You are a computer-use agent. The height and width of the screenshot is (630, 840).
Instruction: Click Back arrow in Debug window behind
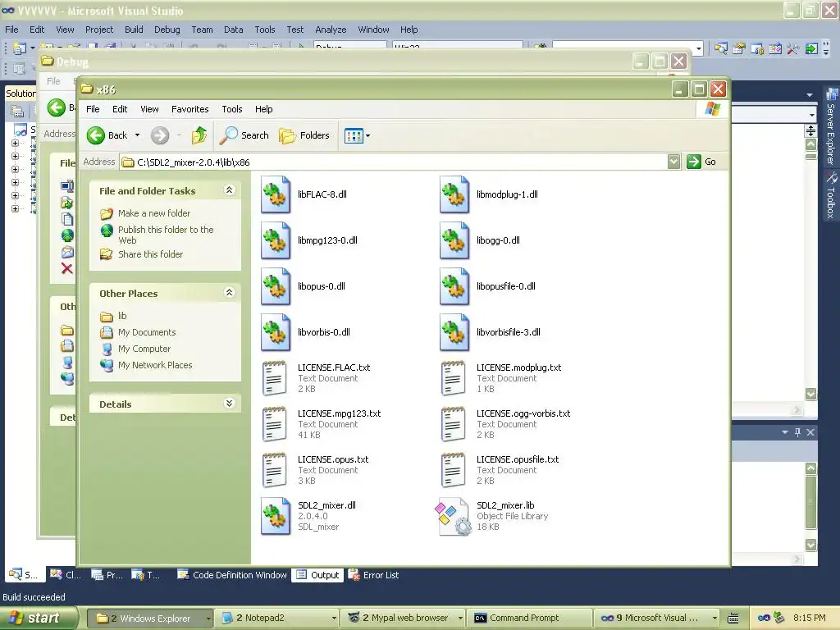(x=57, y=107)
